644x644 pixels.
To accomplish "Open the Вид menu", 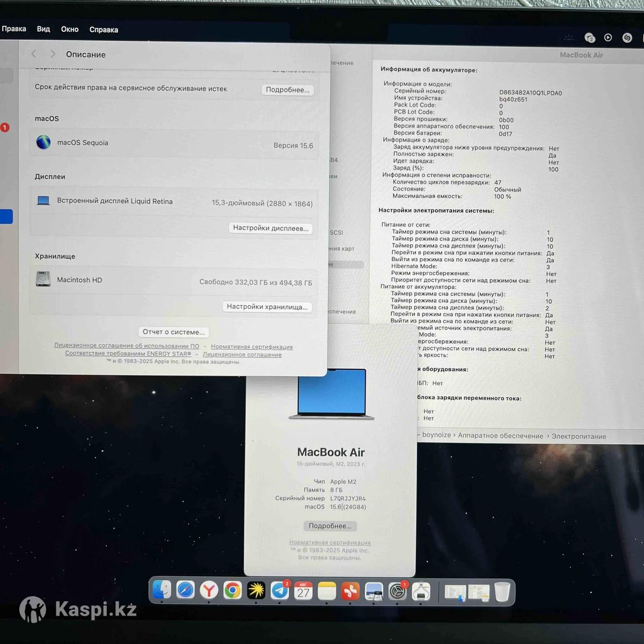I will 43,29.
